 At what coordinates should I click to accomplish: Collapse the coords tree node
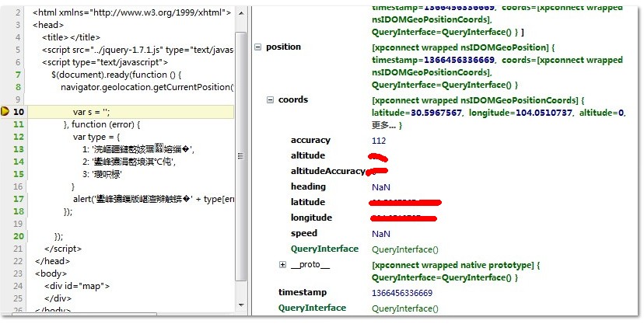coord(270,99)
